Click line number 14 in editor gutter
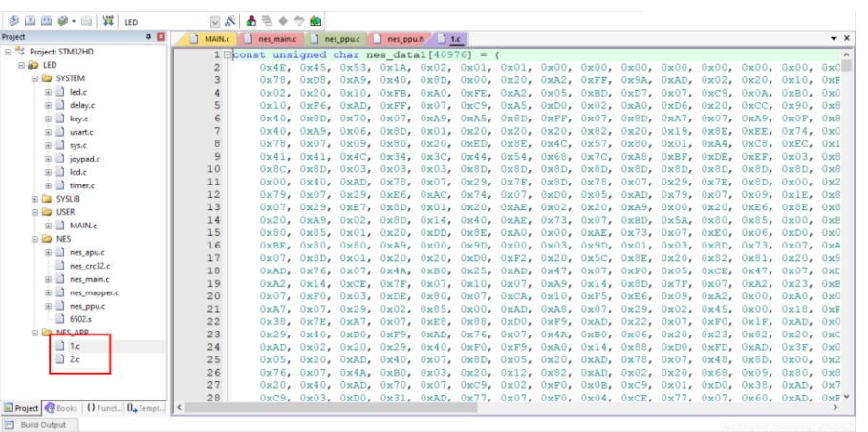 pyautogui.click(x=213, y=219)
